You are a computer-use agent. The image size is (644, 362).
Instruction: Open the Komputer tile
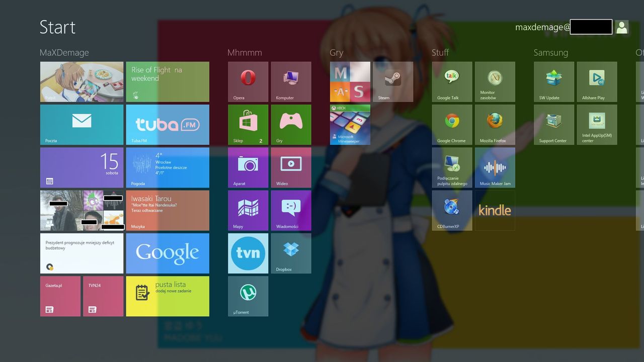pyautogui.click(x=291, y=82)
